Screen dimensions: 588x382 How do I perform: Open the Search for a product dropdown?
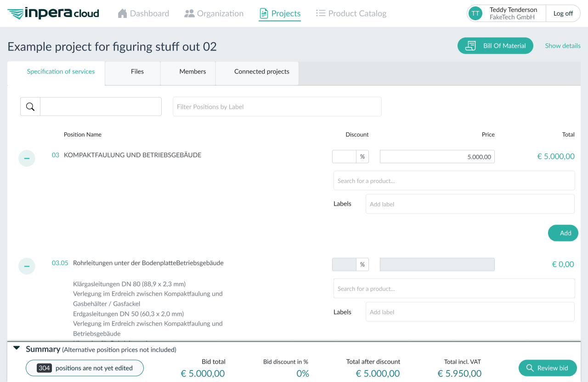coord(454,180)
